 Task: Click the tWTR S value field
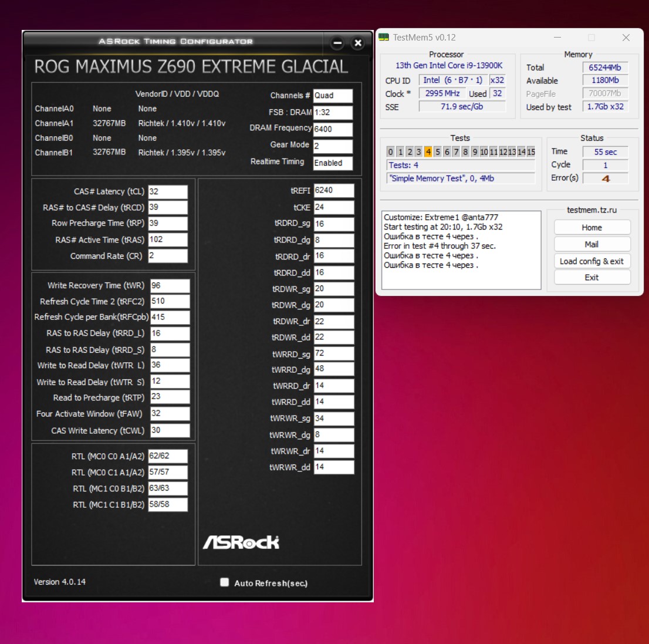[x=170, y=382]
